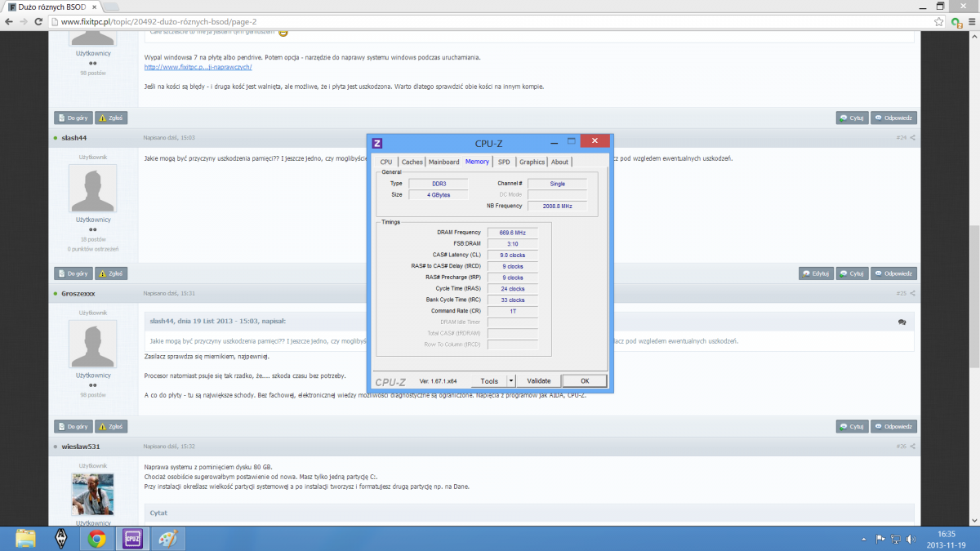Show hidden system tray icons
The height and width of the screenshot is (551, 980).
(865, 539)
